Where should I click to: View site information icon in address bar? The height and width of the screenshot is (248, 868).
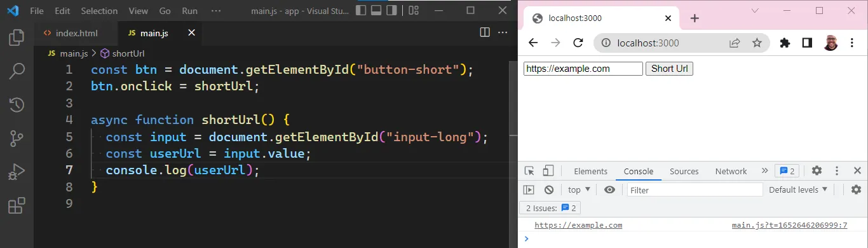[606, 43]
